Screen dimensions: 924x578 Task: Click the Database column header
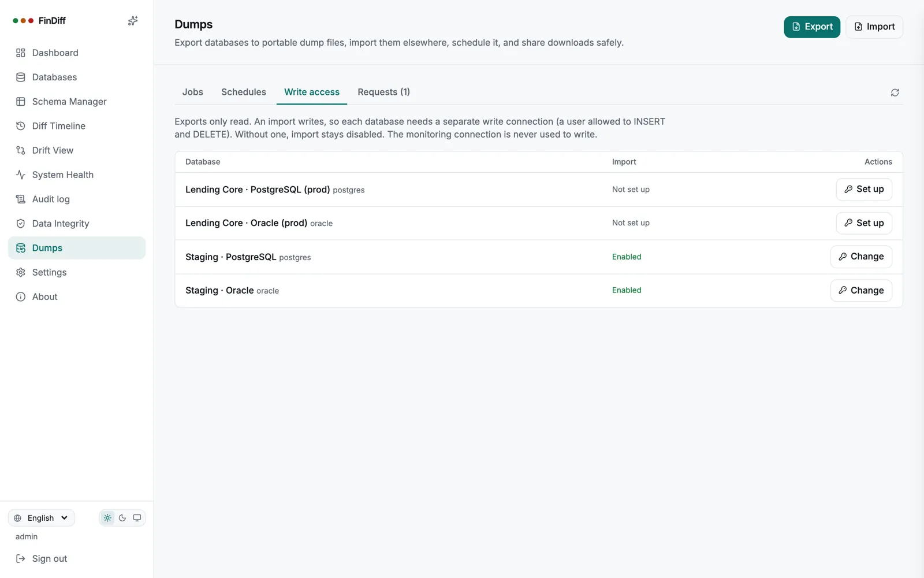point(203,162)
